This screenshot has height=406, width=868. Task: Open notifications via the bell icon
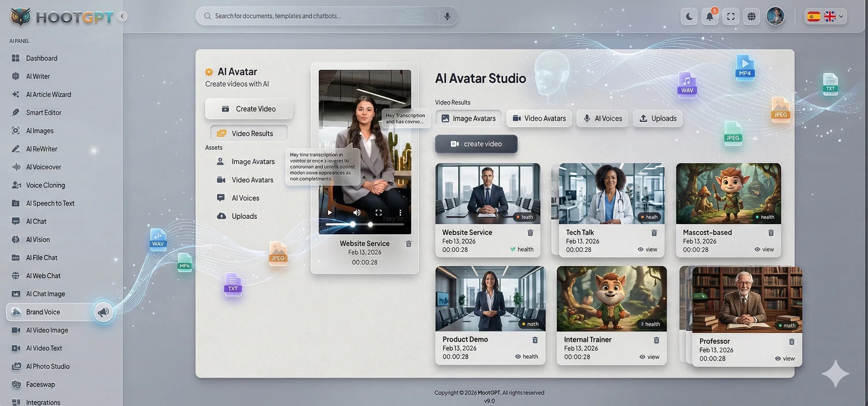[x=710, y=16]
